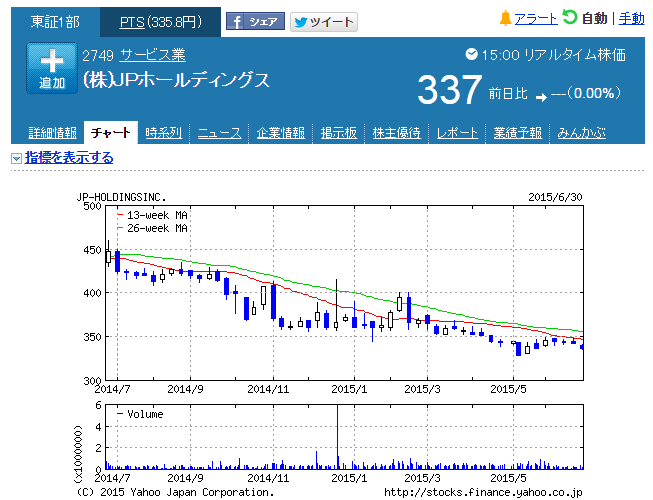Click the Volume legend label
Screen dimensions: 653x500
point(145,414)
